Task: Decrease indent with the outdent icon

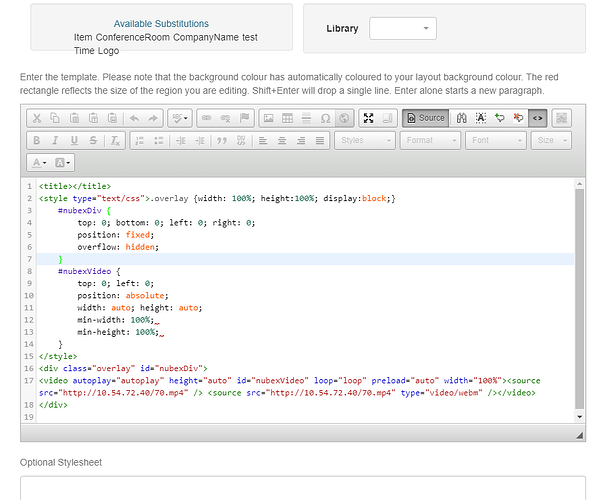Action: tap(181, 141)
